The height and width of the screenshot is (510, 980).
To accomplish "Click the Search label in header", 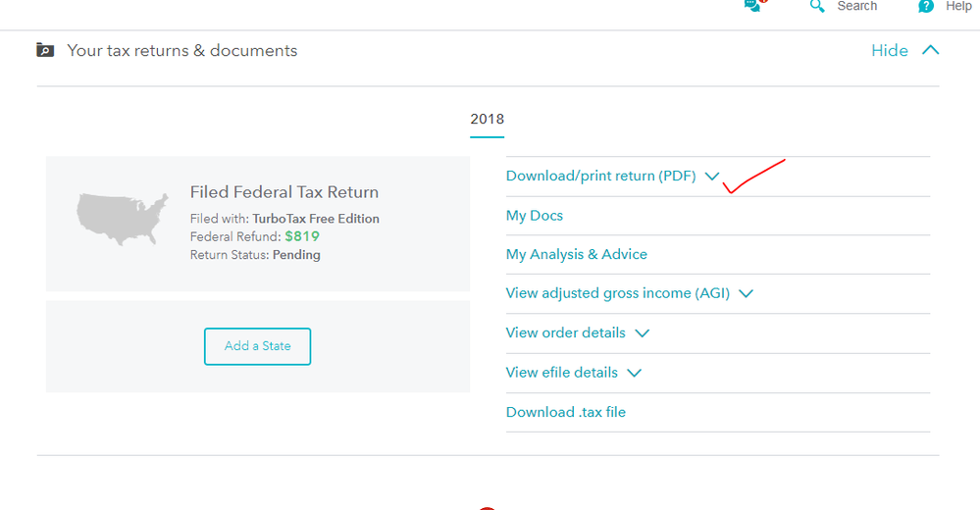I will point(856,6).
